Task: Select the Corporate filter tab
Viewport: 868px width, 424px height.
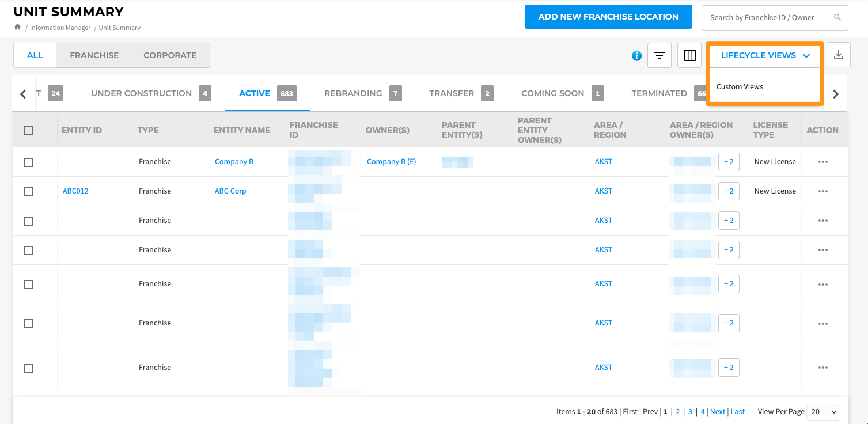Action: coord(169,55)
